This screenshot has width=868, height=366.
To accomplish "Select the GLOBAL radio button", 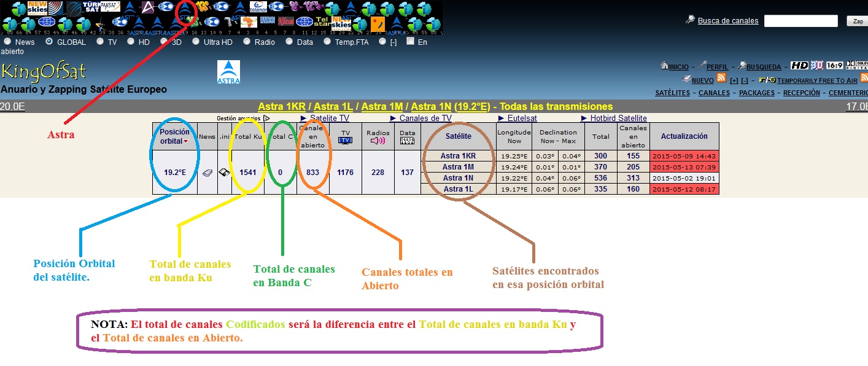I will pyautogui.click(x=49, y=42).
